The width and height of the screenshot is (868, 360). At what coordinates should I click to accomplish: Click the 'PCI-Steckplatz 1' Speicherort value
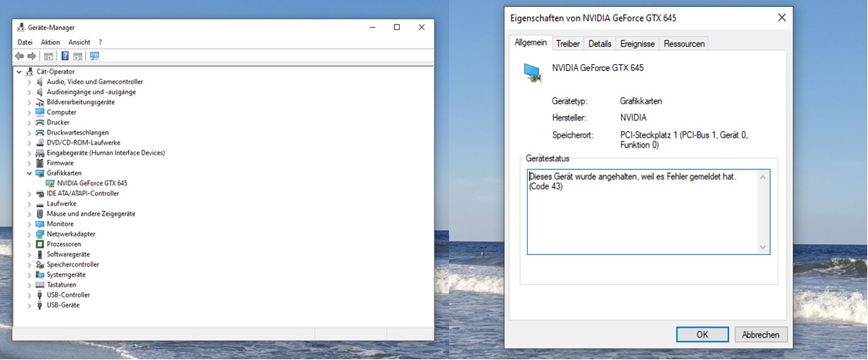click(x=684, y=140)
